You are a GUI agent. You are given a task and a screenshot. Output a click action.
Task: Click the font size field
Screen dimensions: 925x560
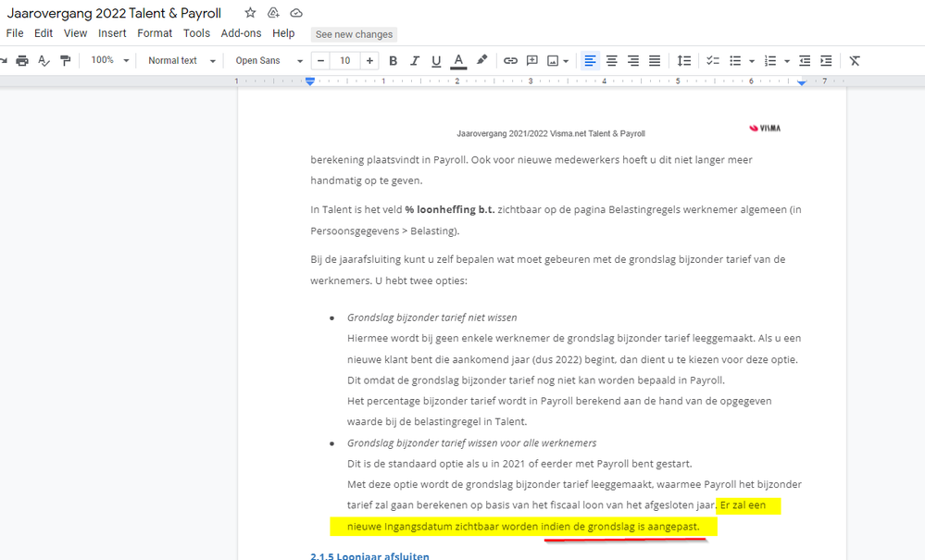pos(345,61)
